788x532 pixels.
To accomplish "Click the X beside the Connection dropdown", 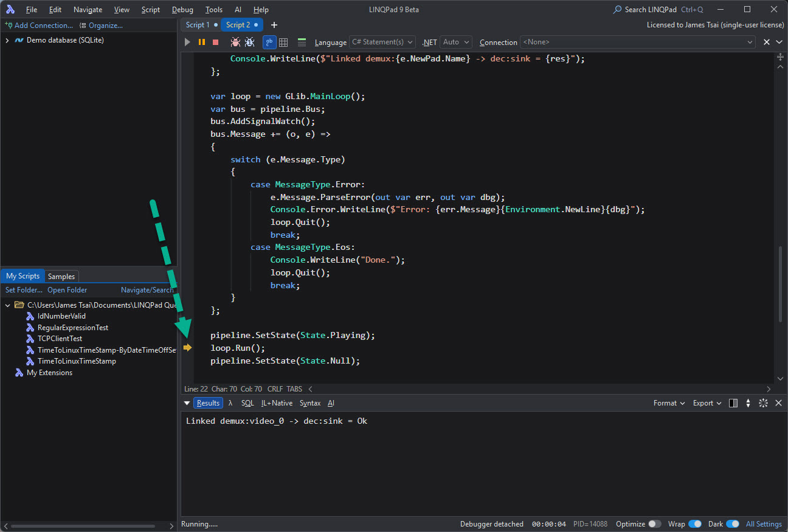I will pos(766,42).
